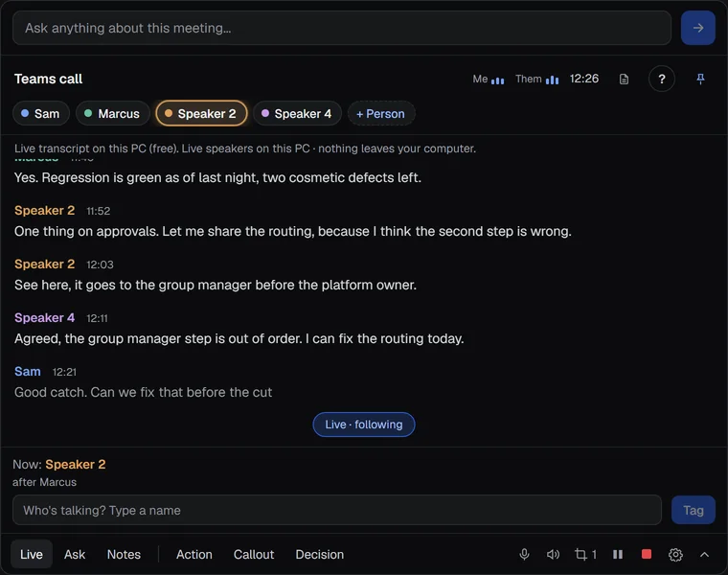Click Speaker 2 name at 12:03 entry
The image size is (728, 575).
45,264
